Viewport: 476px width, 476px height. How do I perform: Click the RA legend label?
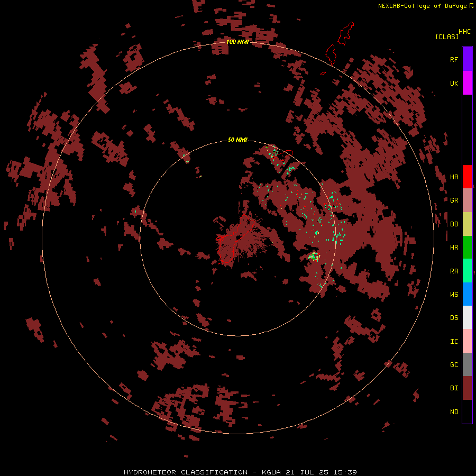[x=454, y=271]
